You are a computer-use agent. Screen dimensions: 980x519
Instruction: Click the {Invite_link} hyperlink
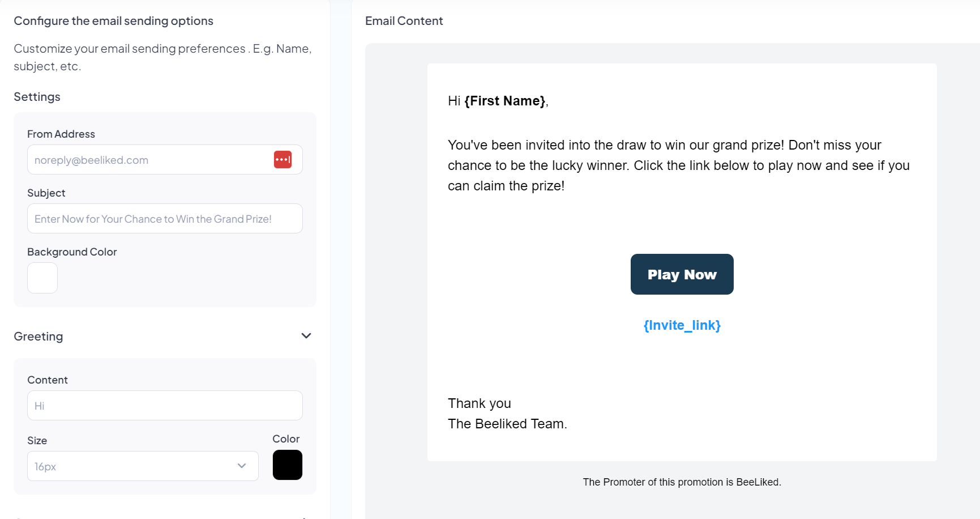coord(682,325)
